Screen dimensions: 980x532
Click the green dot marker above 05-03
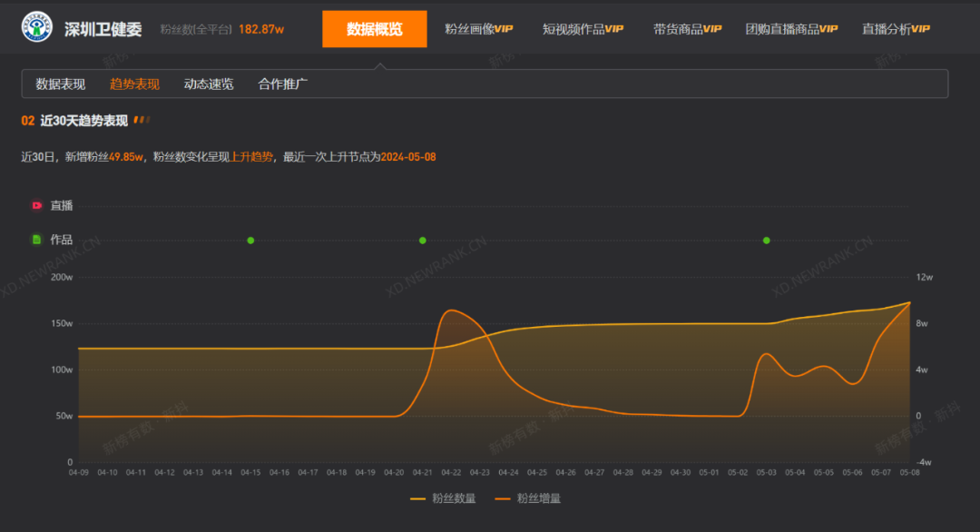click(766, 240)
